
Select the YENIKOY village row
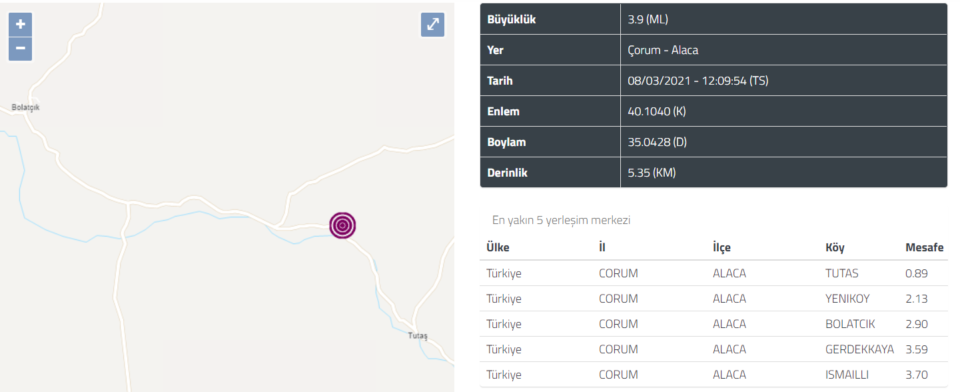point(713,299)
